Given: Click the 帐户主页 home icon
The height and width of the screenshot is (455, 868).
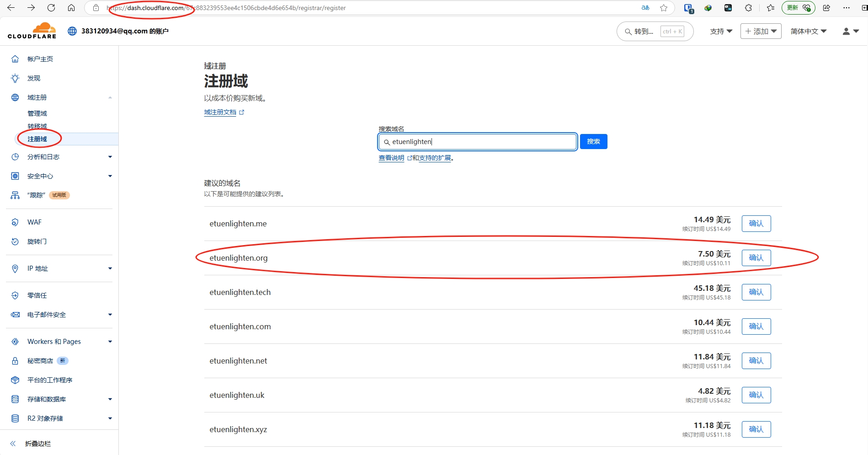Looking at the screenshot, I should point(15,59).
